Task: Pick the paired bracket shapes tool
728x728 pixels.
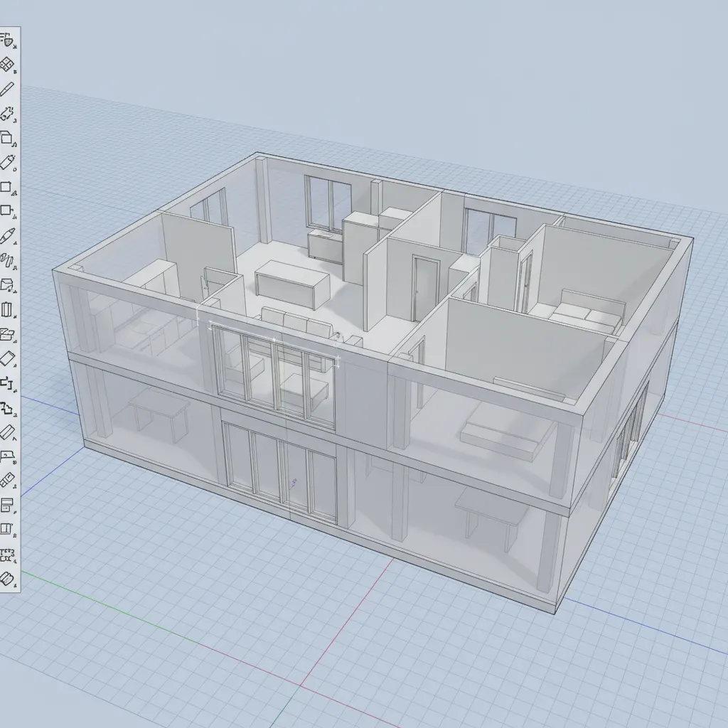Action: coord(7,383)
